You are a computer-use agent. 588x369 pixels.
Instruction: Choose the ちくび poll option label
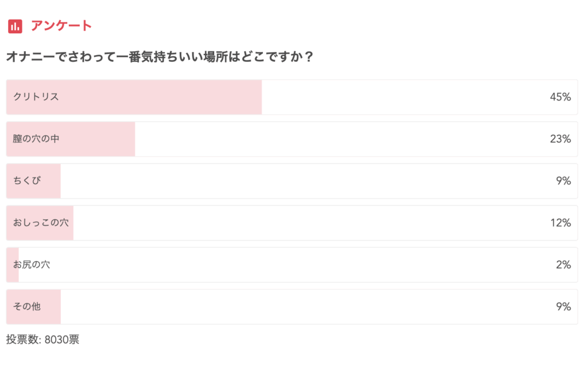27,181
